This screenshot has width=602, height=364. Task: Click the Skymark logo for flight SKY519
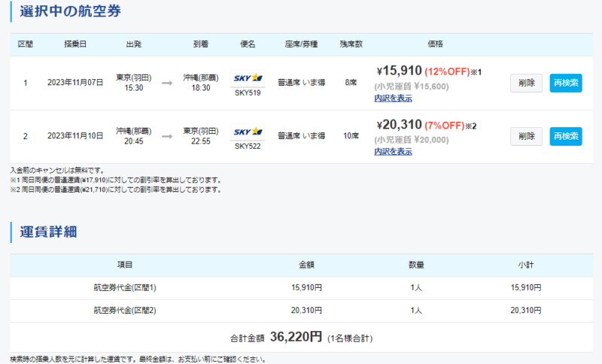(x=248, y=77)
